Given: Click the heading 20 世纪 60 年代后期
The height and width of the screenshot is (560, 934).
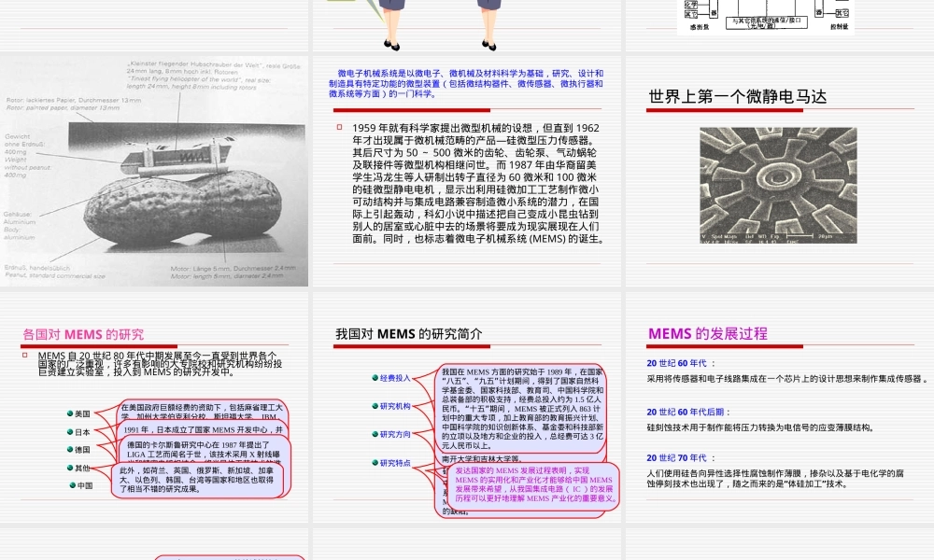Looking at the screenshot, I should click(x=688, y=412).
